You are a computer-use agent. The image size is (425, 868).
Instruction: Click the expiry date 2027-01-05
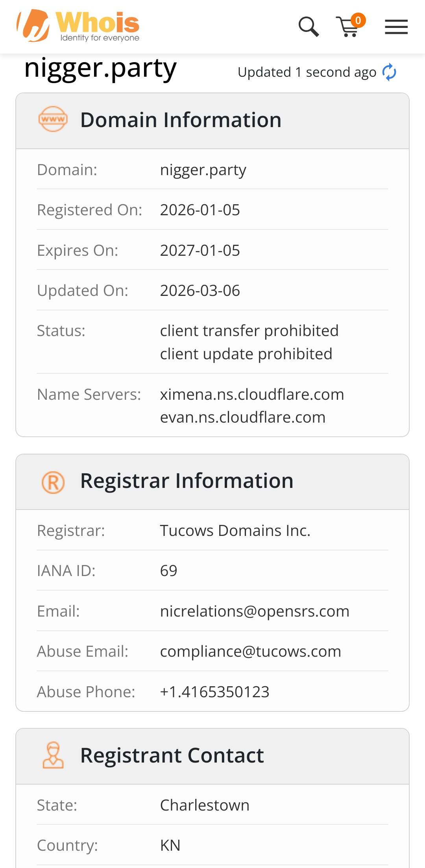(x=200, y=250)
